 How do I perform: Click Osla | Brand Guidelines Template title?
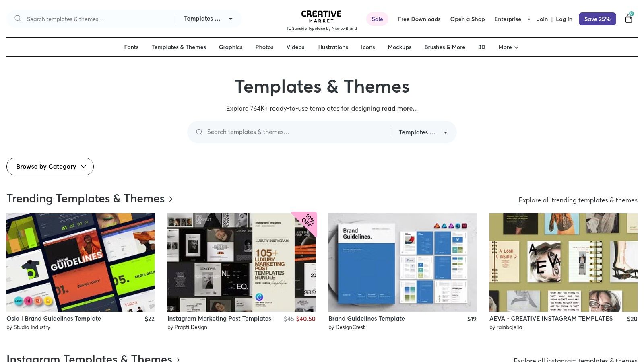[54, 318]
